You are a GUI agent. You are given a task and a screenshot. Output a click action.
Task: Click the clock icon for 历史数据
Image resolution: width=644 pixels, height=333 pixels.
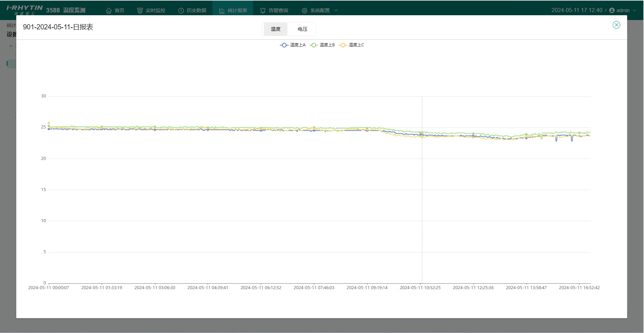coord(181,10)
